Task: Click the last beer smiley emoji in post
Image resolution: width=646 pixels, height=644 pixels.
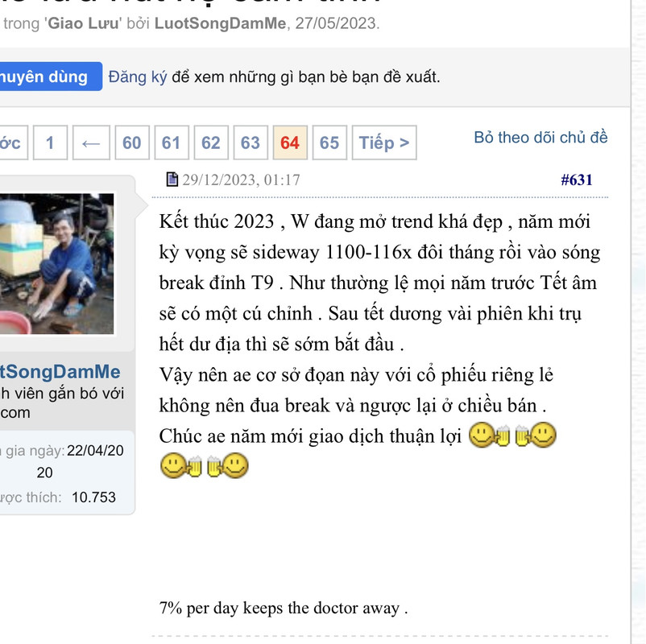Action: click(227, 466)
